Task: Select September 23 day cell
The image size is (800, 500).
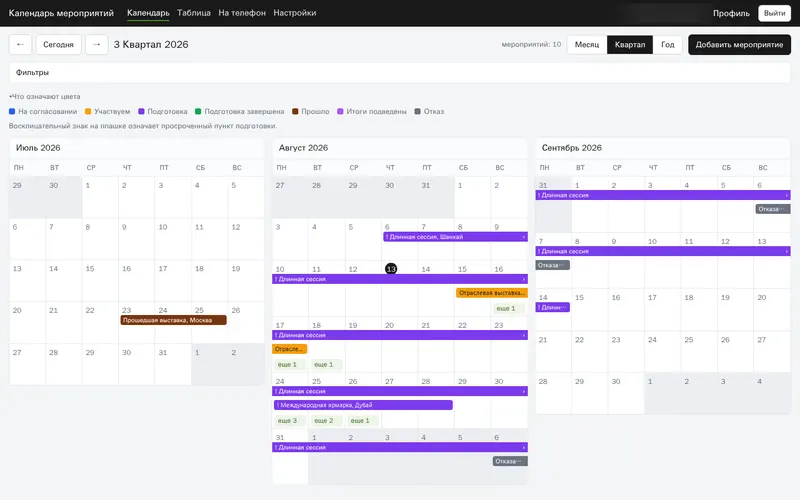Action: (626, 352)
